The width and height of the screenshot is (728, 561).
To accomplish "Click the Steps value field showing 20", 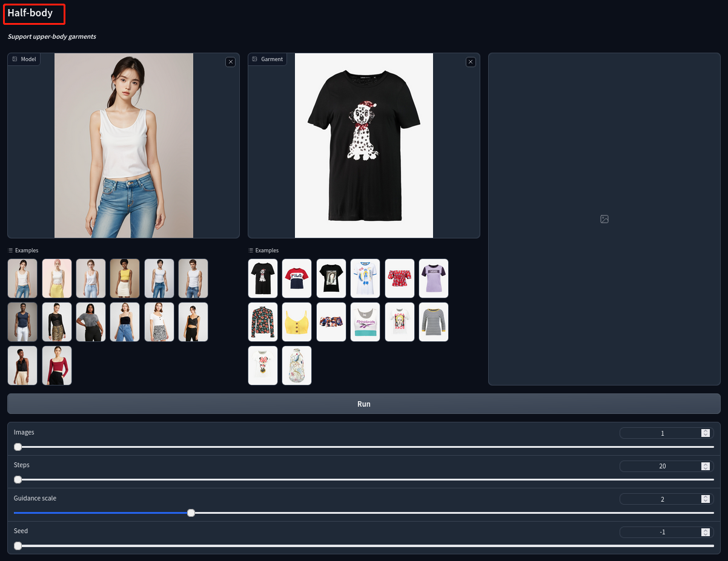I will coord(667,466).
